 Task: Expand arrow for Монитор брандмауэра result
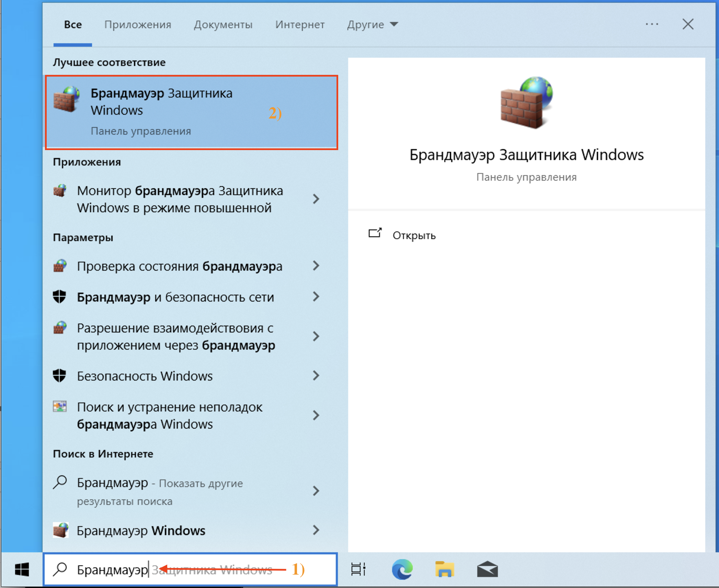316,199
